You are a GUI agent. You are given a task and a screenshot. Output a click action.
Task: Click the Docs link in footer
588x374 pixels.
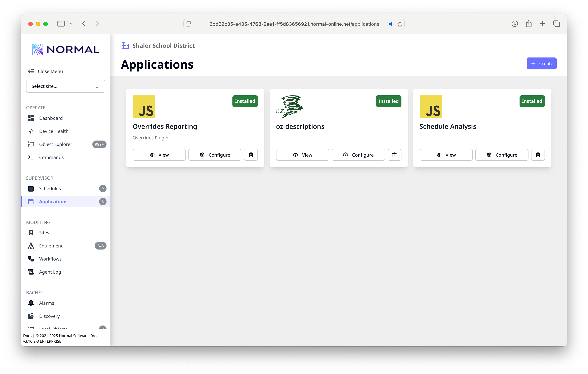27,336
